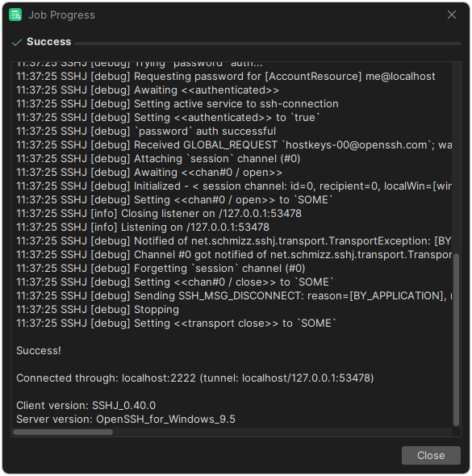Click the Job Progress app icon
The image size is (472, 476).
[x=15, y=15]
